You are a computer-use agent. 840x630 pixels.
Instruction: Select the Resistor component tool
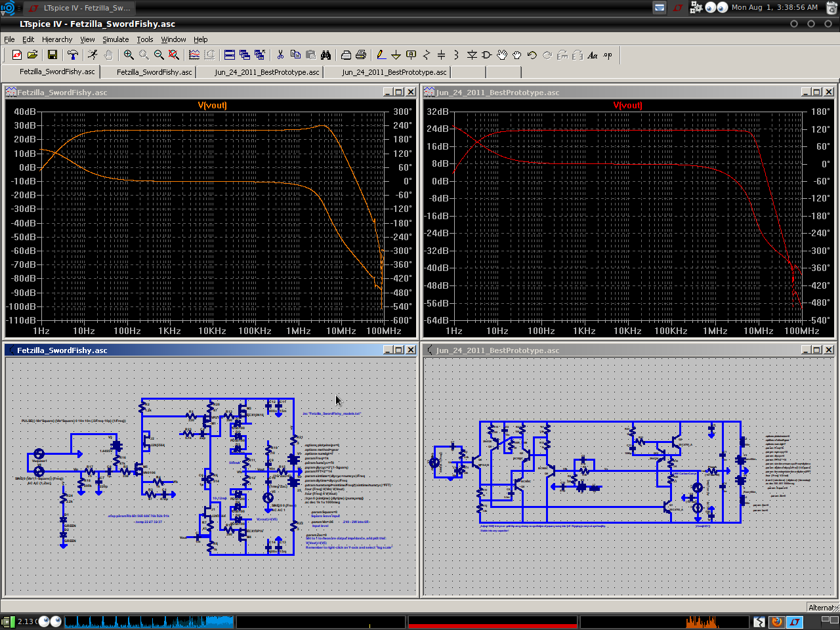[426, 55]
